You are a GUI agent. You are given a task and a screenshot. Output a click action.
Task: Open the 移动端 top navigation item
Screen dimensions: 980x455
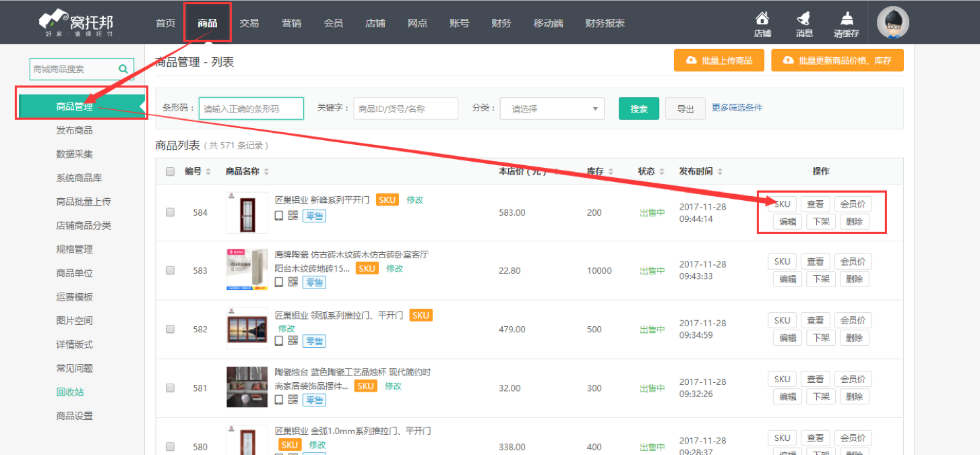click(x=548, y=23)
